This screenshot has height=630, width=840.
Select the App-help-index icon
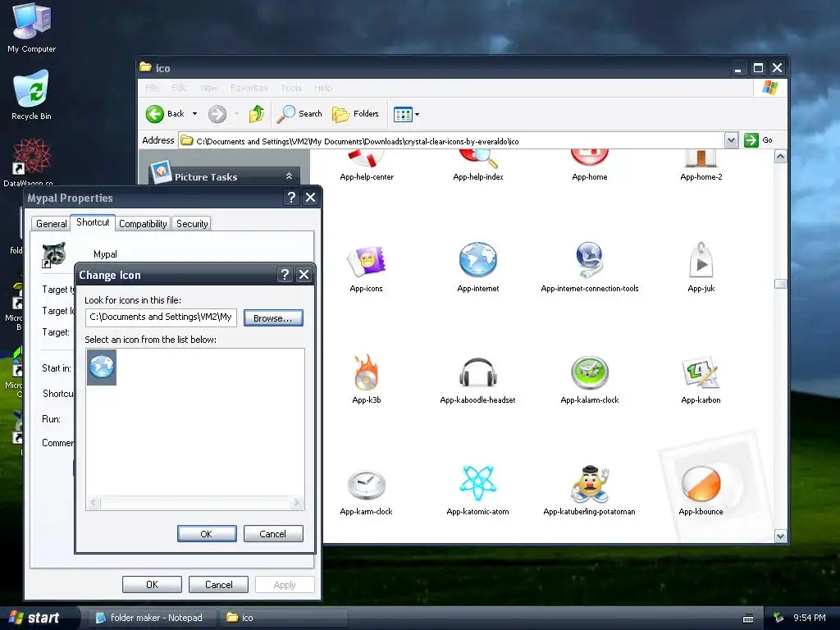[478, 158]
